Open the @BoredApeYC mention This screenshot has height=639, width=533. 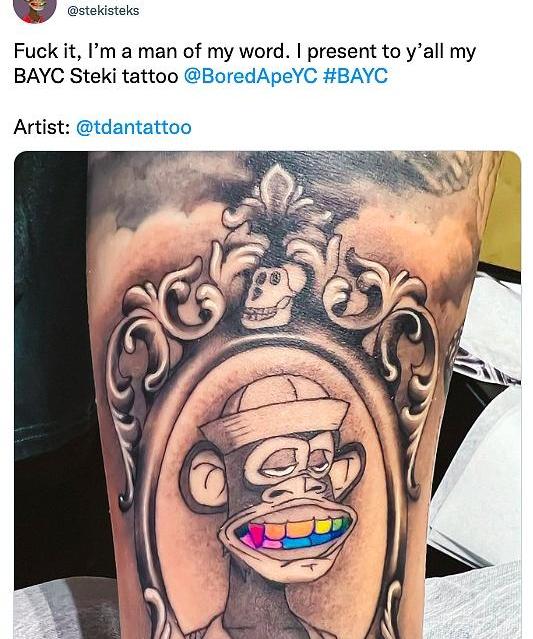click(250, 76)
